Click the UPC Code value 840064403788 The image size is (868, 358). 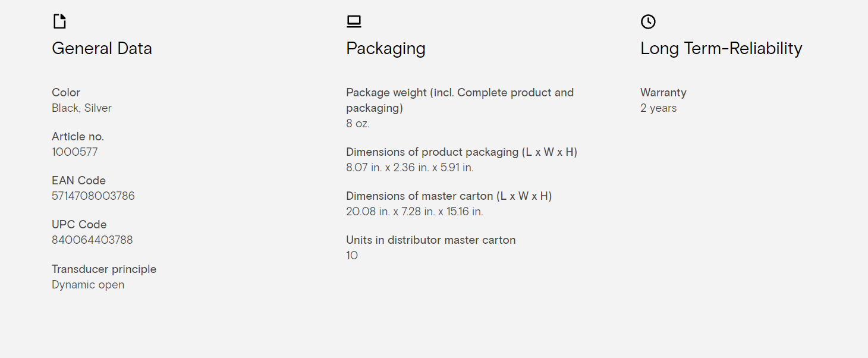point(92,240)
